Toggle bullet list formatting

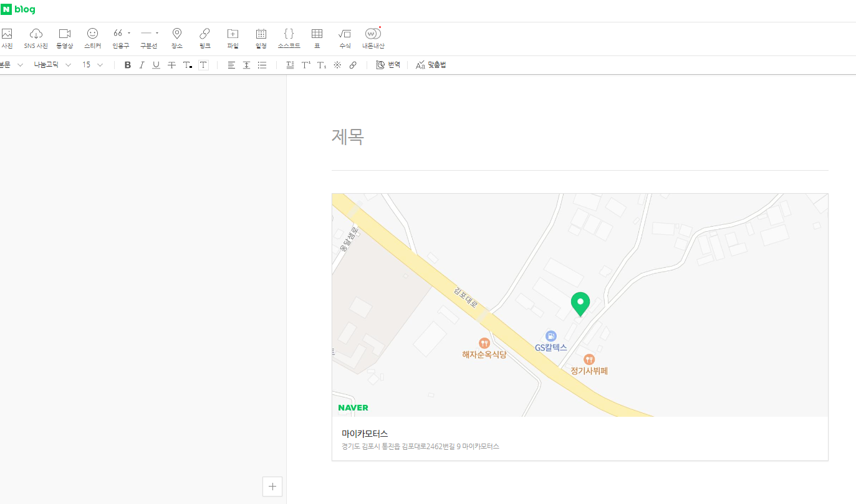click(262, 65)
